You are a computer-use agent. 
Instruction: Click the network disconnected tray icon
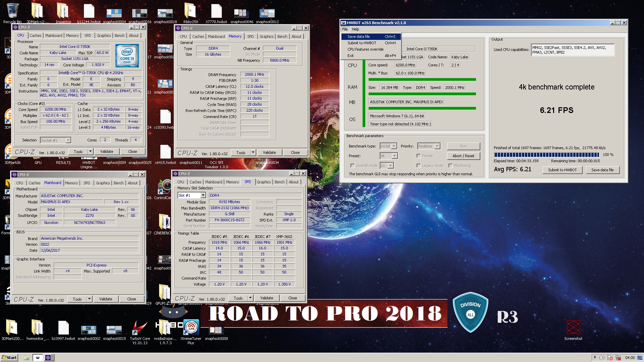[618, 358]
